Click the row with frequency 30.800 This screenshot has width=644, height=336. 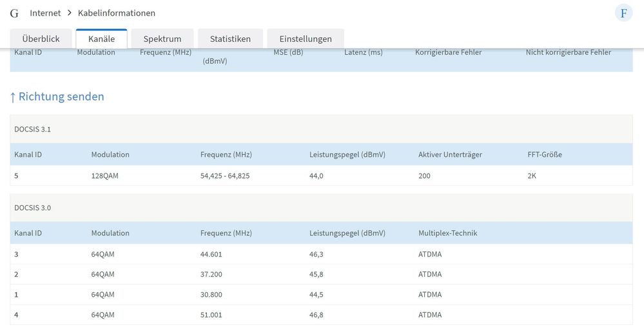(x=211, y=295)
